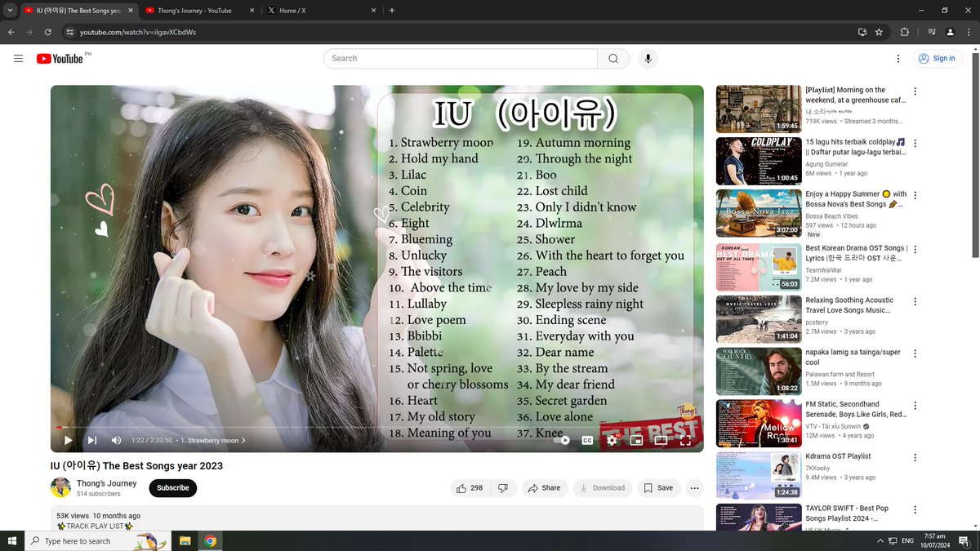Open options for Best Korean Drama OST video
Viewport: 980px width, 551px height.
point(915,250)
